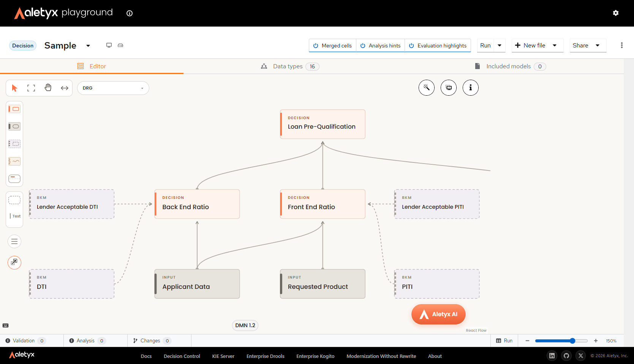The height and width of the screenshot is (364, 634).
Task: Select the Applicant Data input node
Action: (x=197, y=284)
